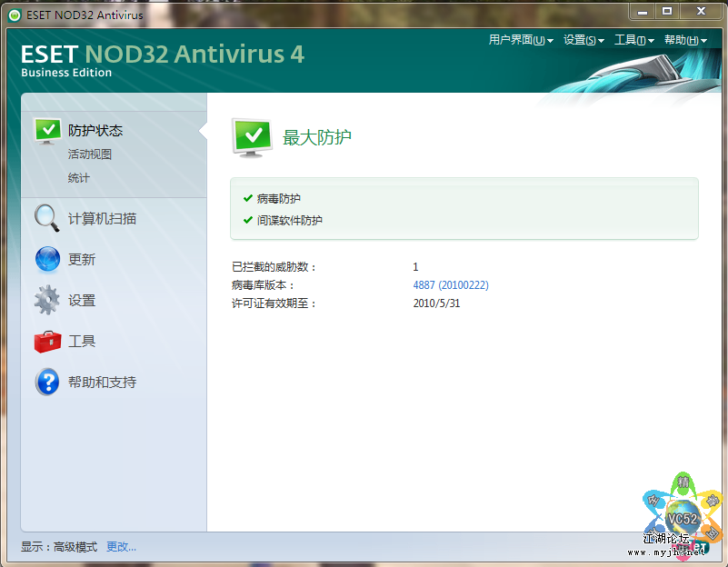Open the 设置(S) dropdown menu in header
Viewport: 728px width, 567px height.
coord(583,40)
